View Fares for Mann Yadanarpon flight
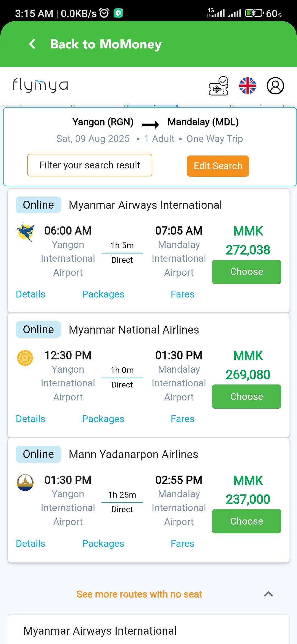 [182, 544]
